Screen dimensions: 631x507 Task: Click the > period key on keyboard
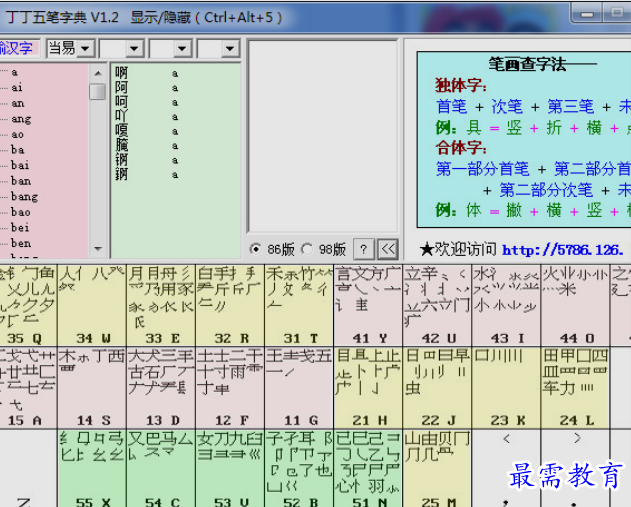point(575,468)
